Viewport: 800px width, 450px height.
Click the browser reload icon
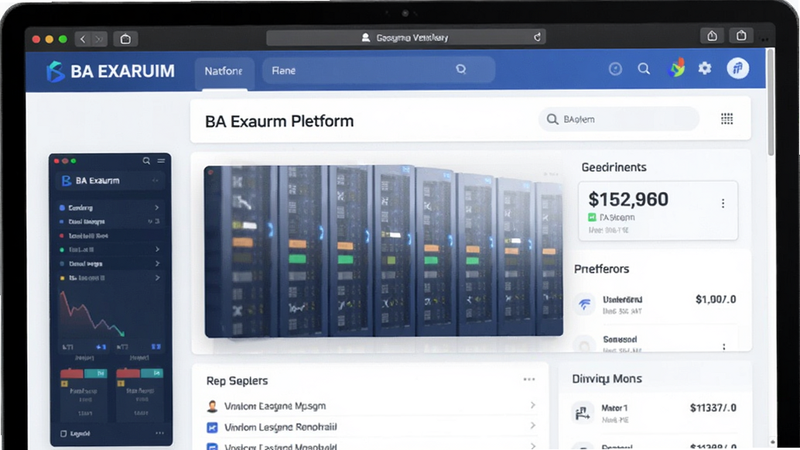tap(537, 37)
